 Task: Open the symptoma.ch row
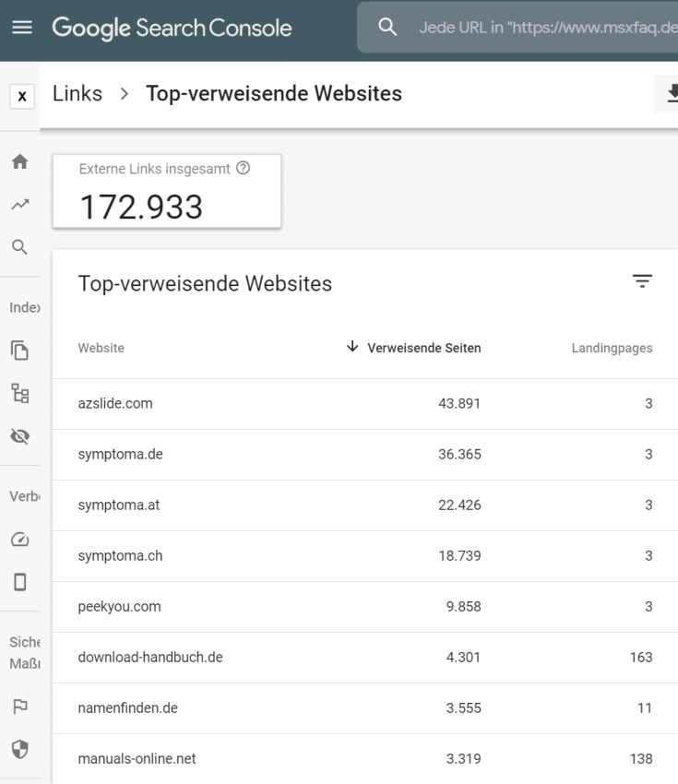[365, 556]
